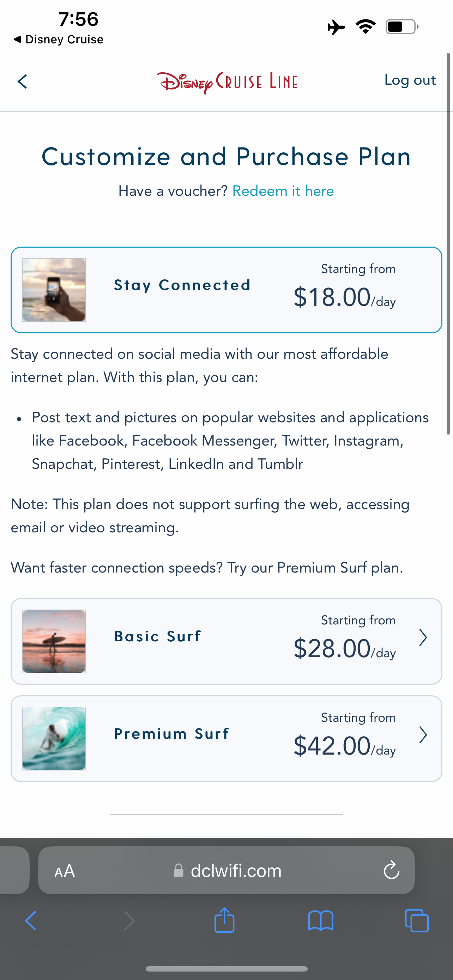453x980 pixels.
Task: Collapse the Stay Connected plan card
Action: (x=226, y=290)
